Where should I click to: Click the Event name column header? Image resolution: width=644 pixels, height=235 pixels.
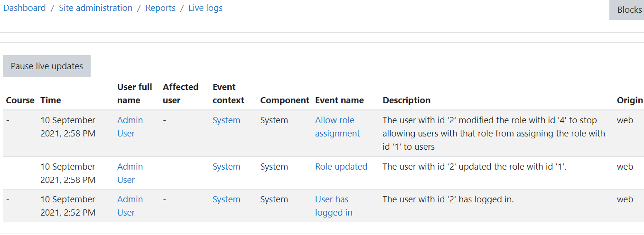point(339,100)
